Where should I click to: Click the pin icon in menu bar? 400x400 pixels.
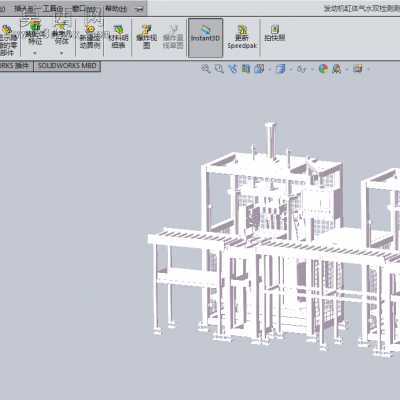pos(140,9)
